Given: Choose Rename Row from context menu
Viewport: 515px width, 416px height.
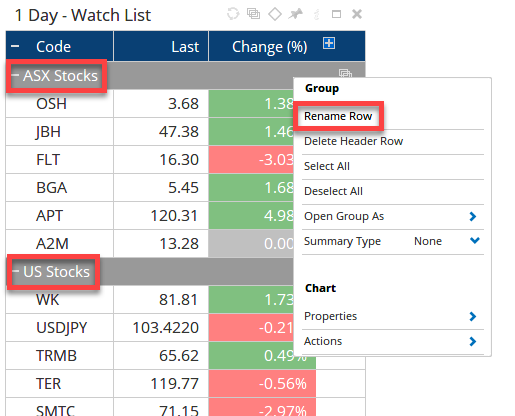Looking at the screenshot, I should point(338,116).
